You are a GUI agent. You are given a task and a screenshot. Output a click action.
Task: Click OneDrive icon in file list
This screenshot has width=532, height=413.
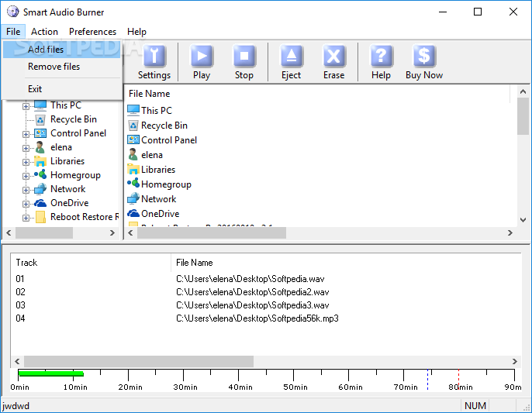coord(133,213)
